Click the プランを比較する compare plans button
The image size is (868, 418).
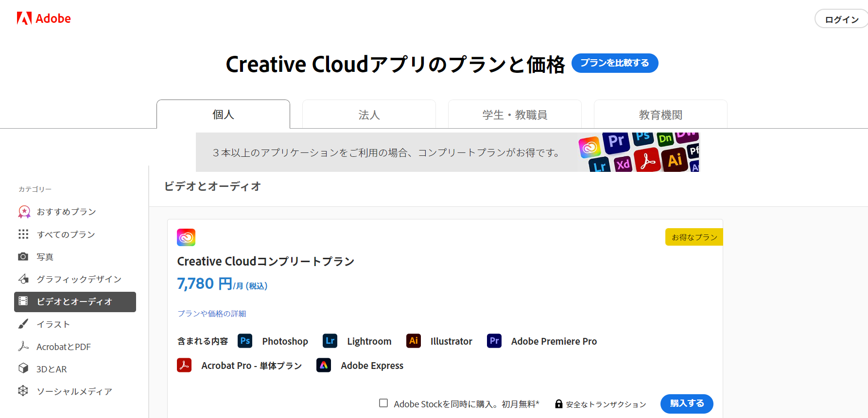[615, 63]
